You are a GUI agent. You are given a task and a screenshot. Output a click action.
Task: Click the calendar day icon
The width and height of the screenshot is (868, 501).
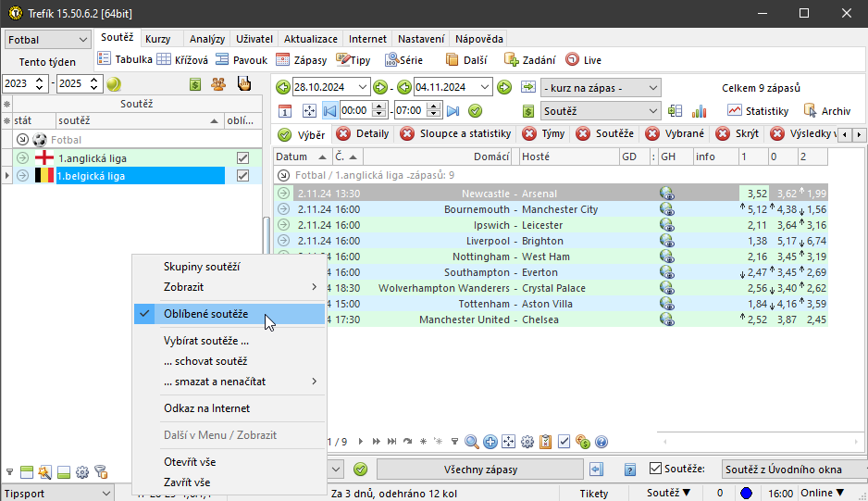click(x=285, y=111)
